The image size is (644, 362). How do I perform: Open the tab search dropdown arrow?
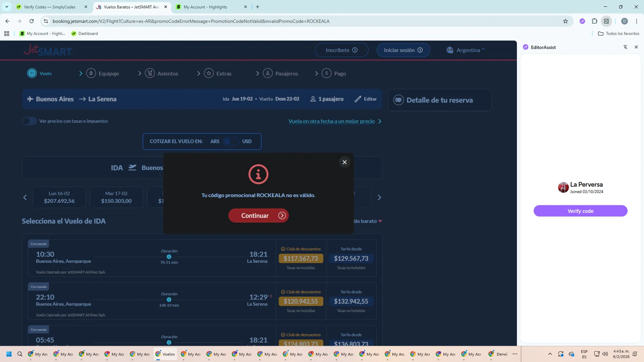click(x=6, y=7)
